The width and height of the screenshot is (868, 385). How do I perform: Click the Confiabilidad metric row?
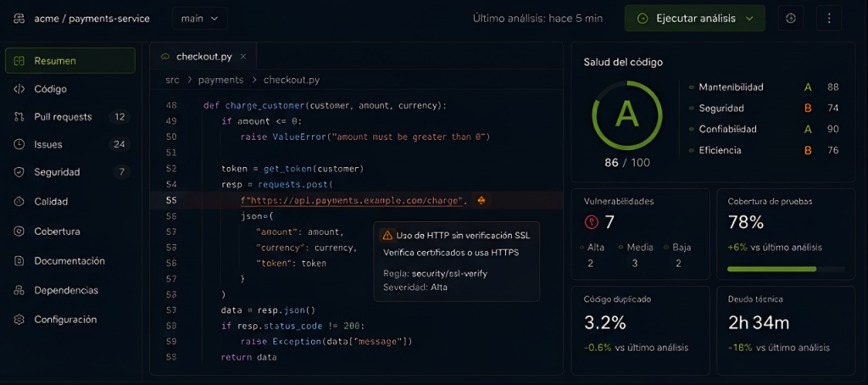point(764,129)
